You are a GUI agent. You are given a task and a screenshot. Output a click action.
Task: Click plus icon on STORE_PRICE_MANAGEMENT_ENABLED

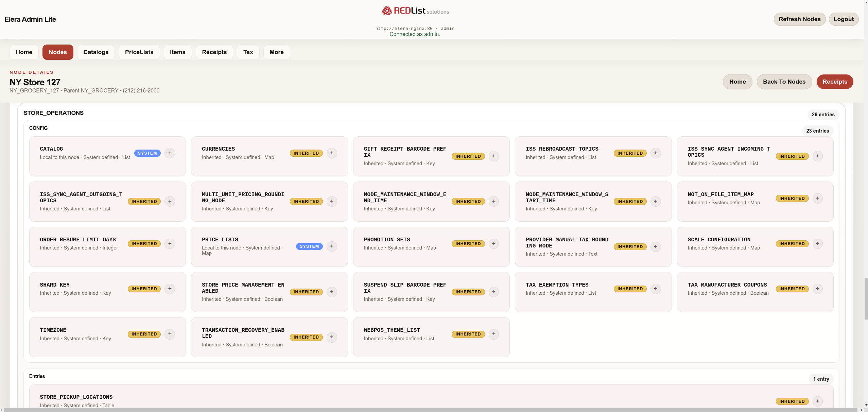[332, 292]
